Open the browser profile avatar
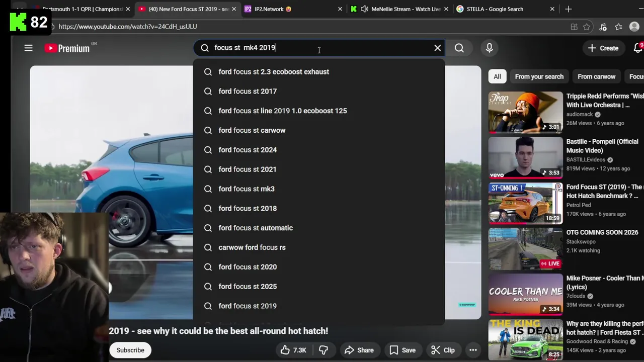 (x=634, y=27)
